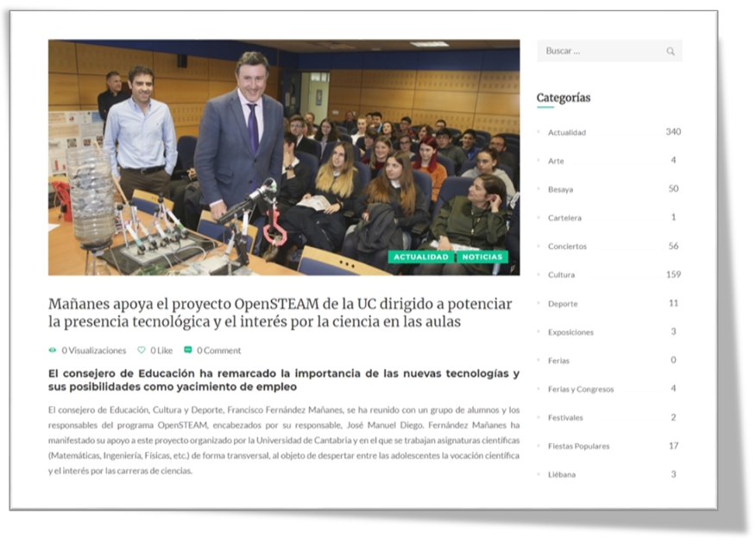Open the Ferias y Congresos category
This screenshot has height=545, width=756.
point(581,389)
